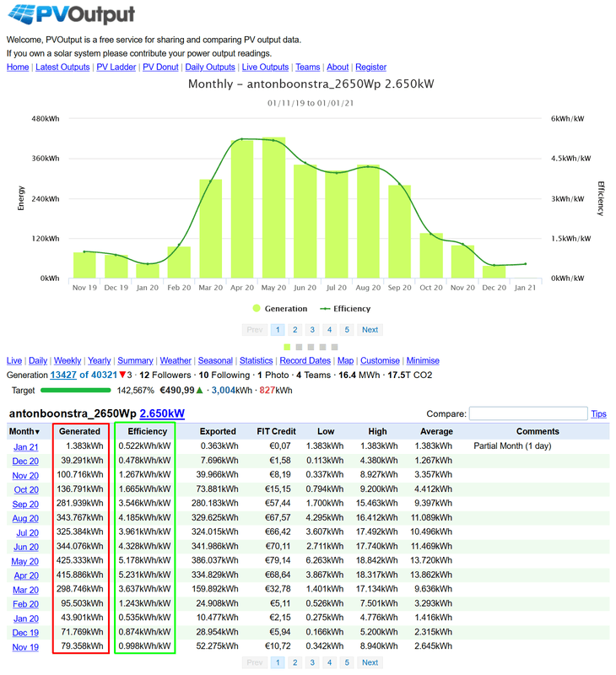Open the Teams link in top navigation

tap(308, 67)
